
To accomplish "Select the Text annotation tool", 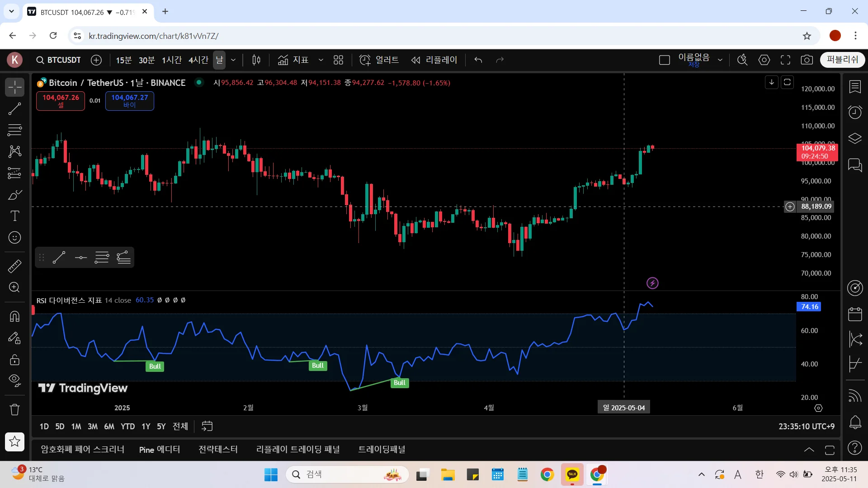I will [14, 216].
